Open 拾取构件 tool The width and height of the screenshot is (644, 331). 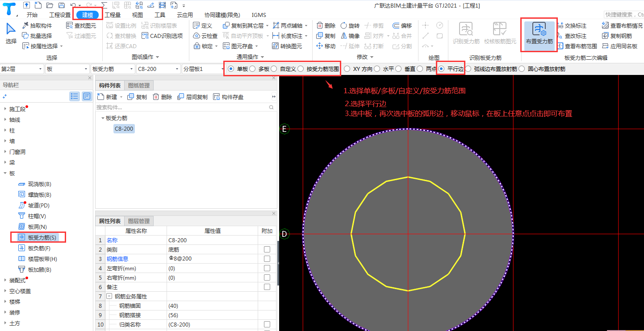(x=37, y=25)
